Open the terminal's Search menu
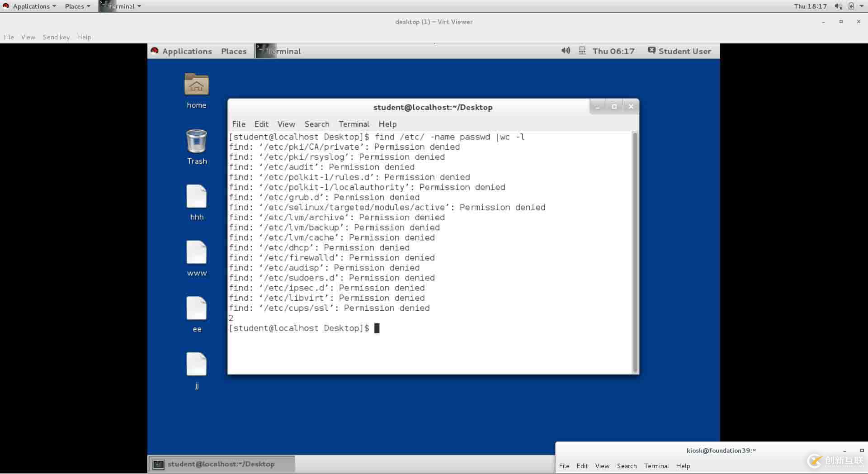 (316, 124)
